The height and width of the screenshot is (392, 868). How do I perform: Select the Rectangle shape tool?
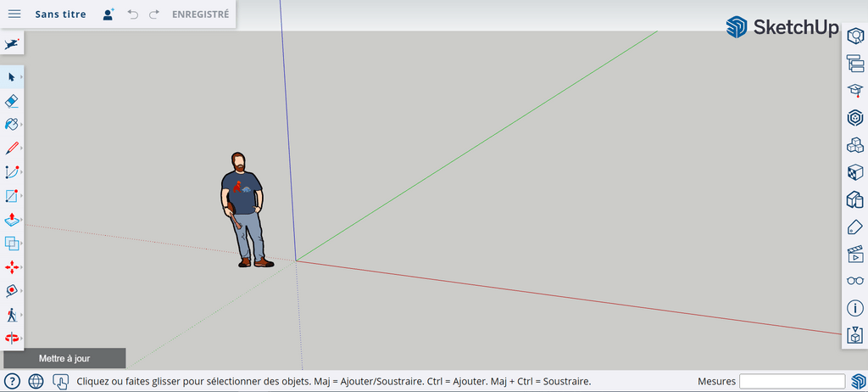pos(11,196)
